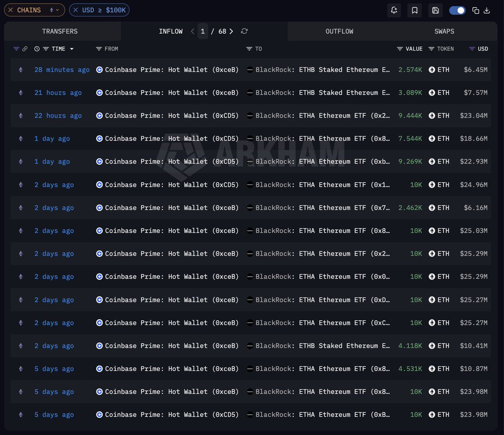Select the INFLOW tab
This screenshot has height=435, width=504.
coord(171,32)
